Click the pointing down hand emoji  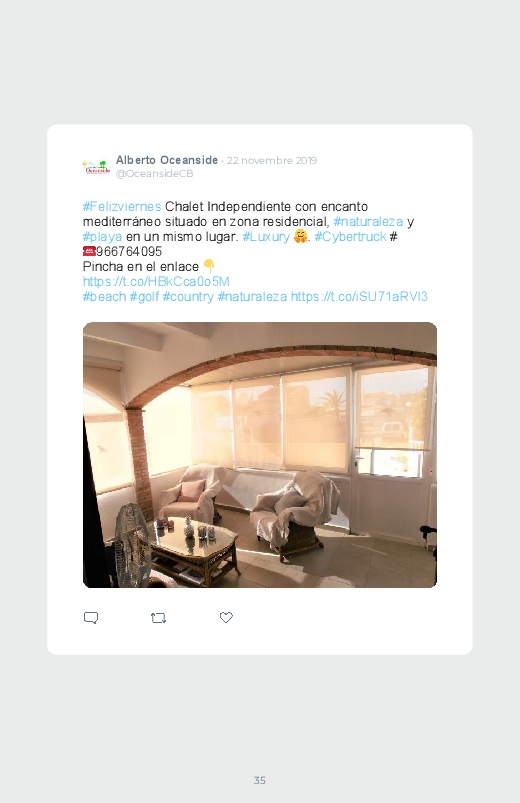point(209,266)
